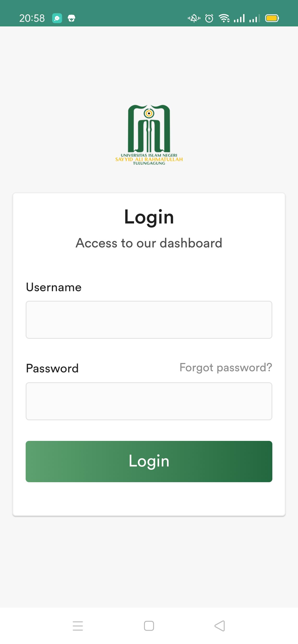Viewport: 298px width, 644px height.
Task: Tap the Password label
Action: 52,368
